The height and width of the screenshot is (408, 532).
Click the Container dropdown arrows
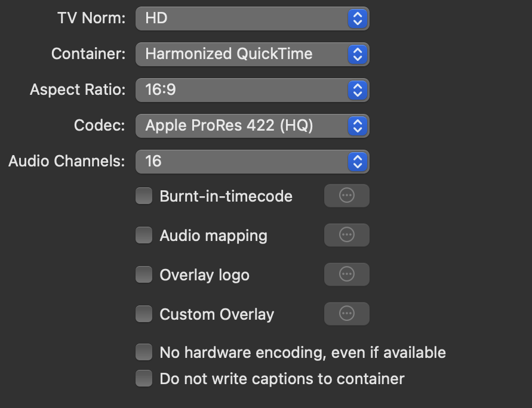pos(357,54)
